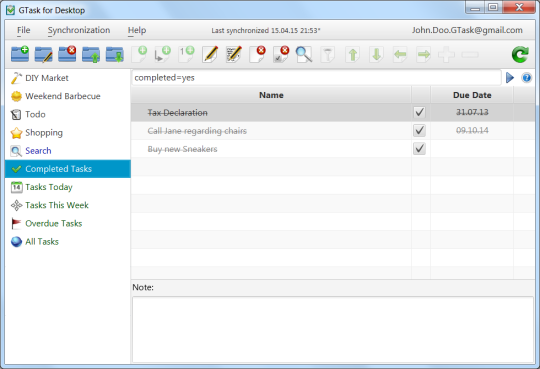The width and height of the screenshot is (540, 369).
Task: Click the edit task pencil icon
Action: point(210,54)
